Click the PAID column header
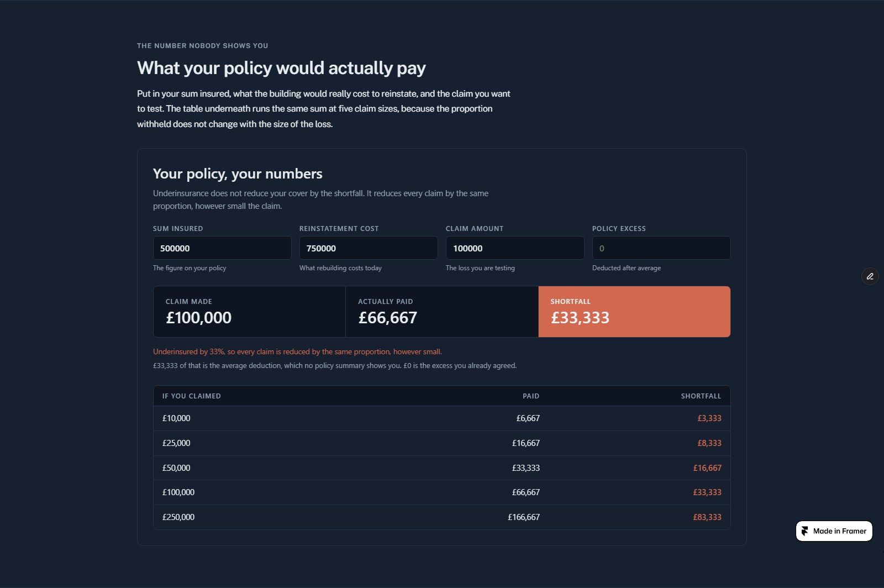Image resolution: width=884 pixels, height=588 pixels. (531, 396)
